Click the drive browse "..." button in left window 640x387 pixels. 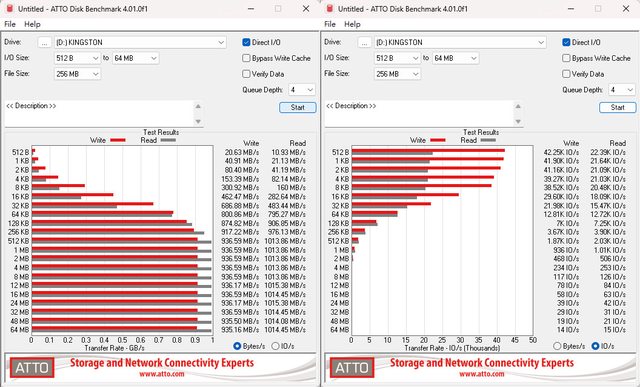pyautogui.click(x=44, y=42)
